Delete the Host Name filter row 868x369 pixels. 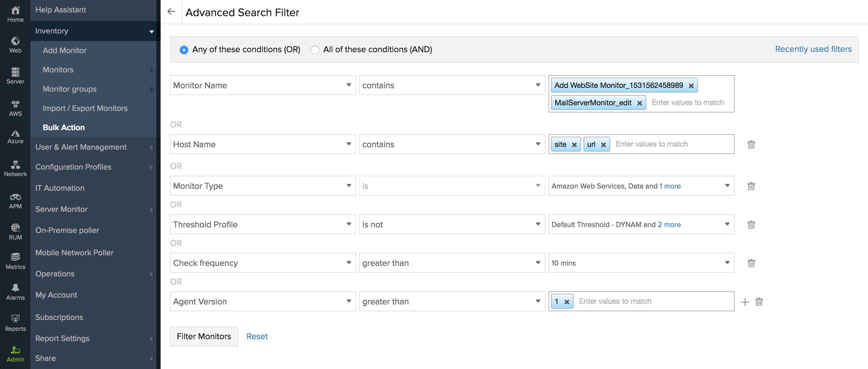751,144
